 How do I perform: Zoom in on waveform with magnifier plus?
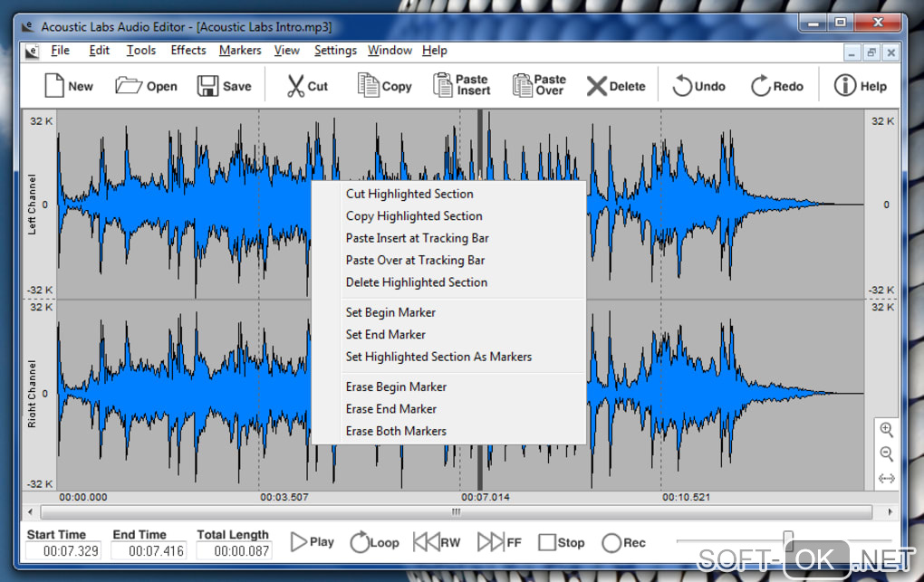[x=886, y=429]
